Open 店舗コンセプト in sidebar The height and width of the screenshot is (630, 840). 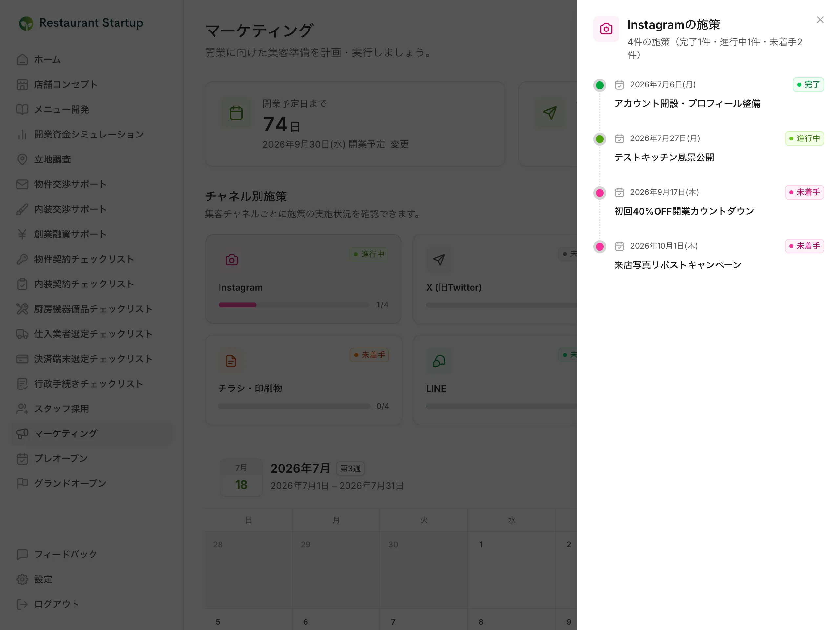tap(91, 85)
